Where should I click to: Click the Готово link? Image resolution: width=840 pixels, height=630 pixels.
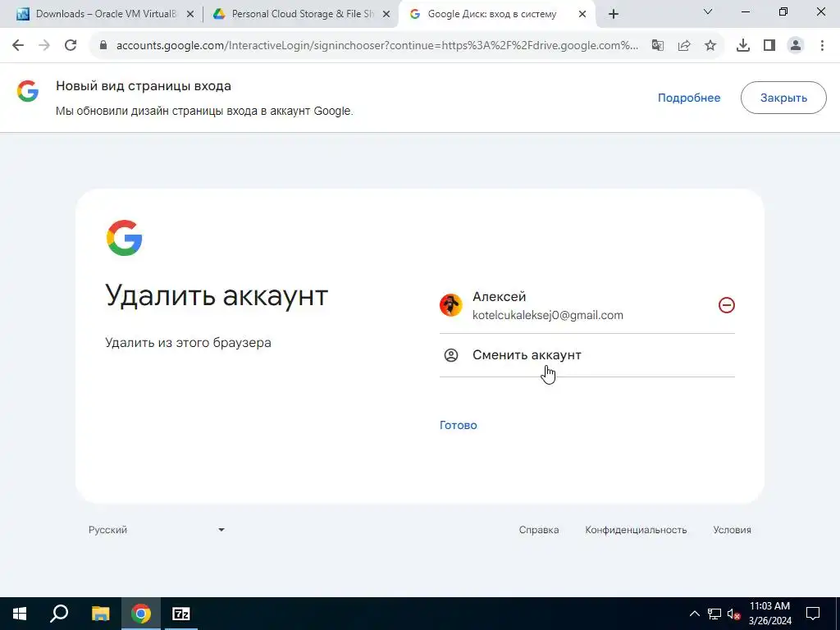(x=458, y=426)
